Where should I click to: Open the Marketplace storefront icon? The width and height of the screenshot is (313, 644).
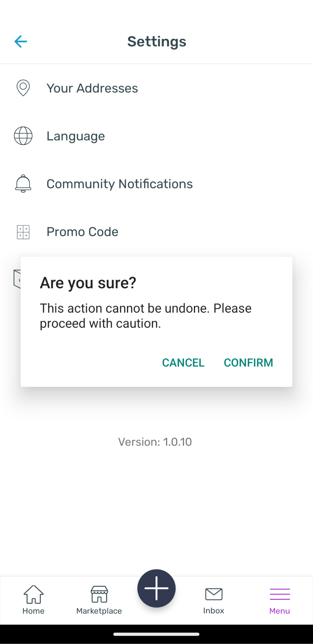(x=99, y=594)
